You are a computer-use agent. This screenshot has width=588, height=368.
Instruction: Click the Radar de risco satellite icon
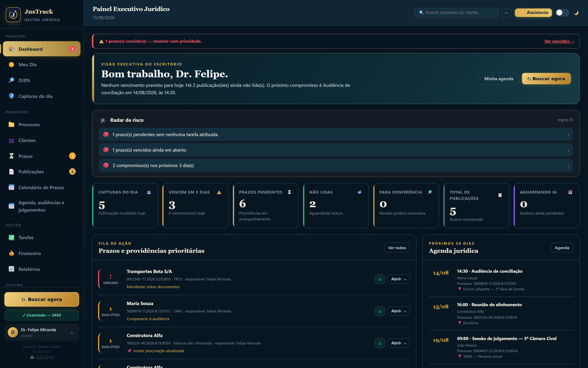(x=103, y=120)
